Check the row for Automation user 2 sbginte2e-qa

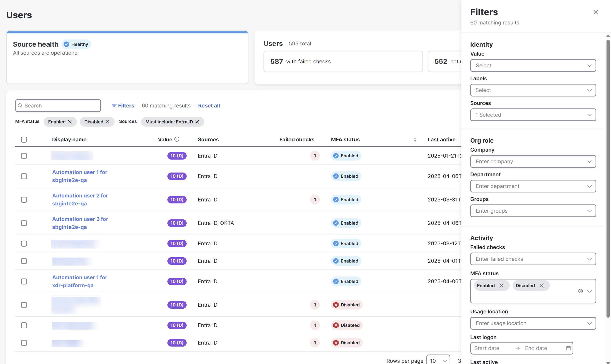24,200
